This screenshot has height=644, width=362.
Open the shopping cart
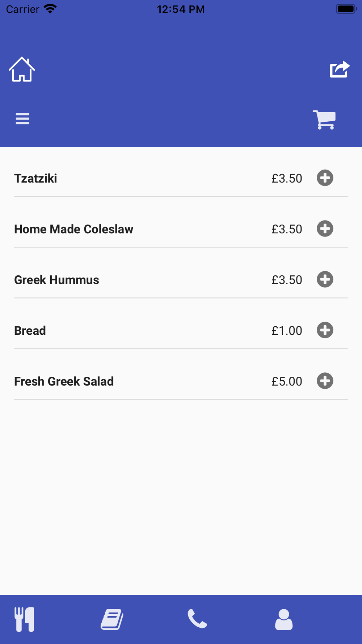(324, 120)
